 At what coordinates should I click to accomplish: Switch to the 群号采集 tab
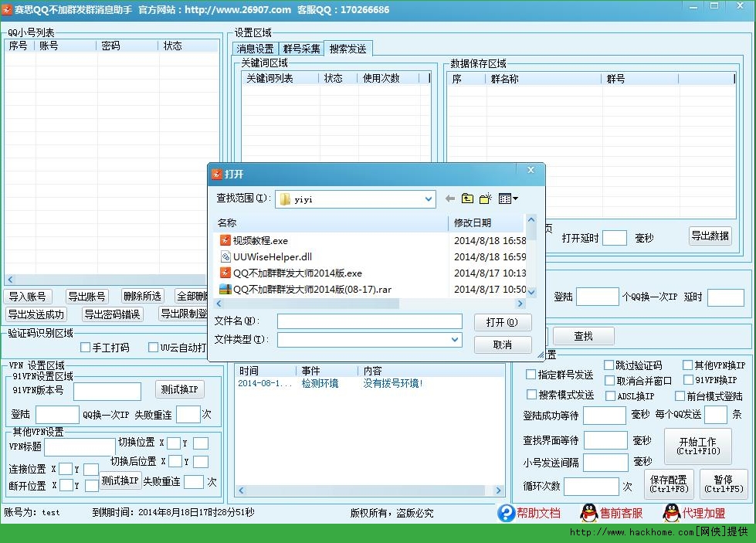click(x=301, y=48)
